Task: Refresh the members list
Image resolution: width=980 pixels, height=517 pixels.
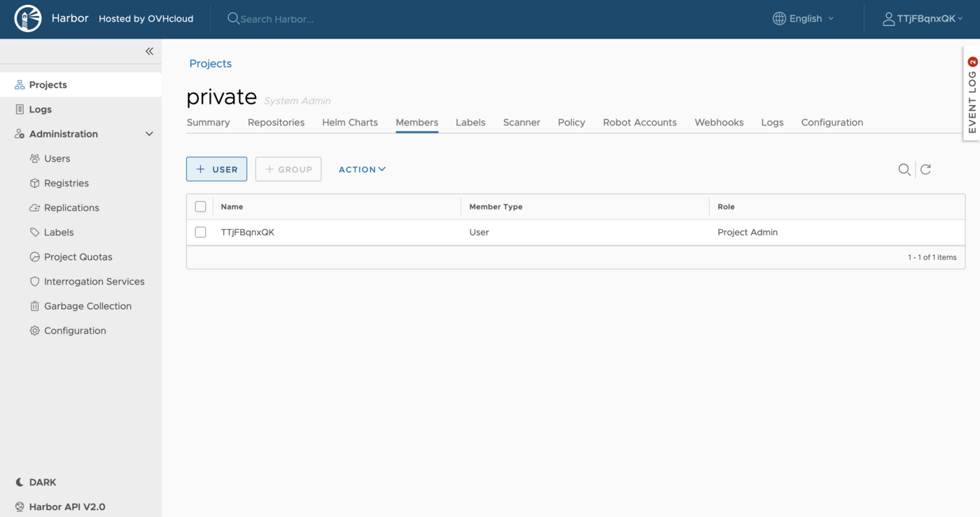Action: [x=925, y=170]
